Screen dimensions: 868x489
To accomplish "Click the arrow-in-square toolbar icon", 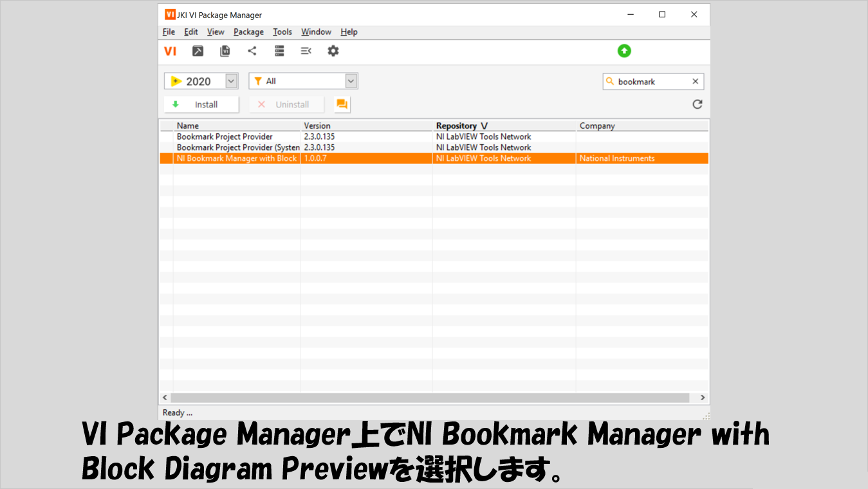I will click(x=198, y=51).
